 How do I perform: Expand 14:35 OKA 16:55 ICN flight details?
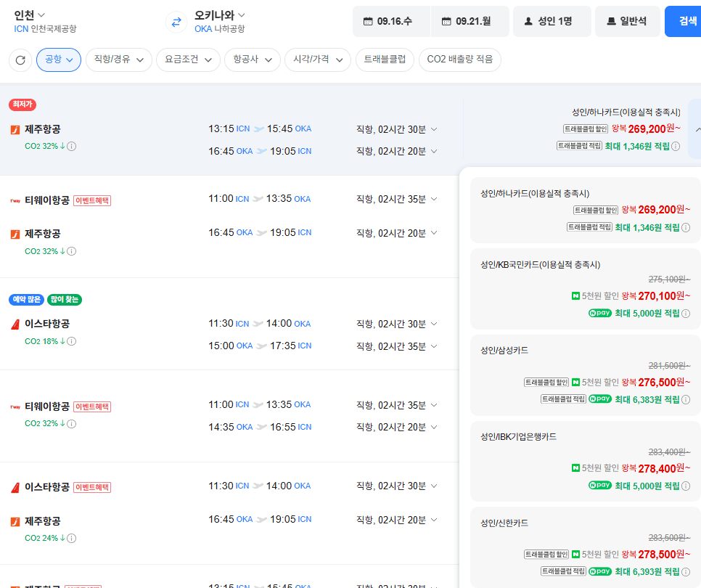point(434,427)
